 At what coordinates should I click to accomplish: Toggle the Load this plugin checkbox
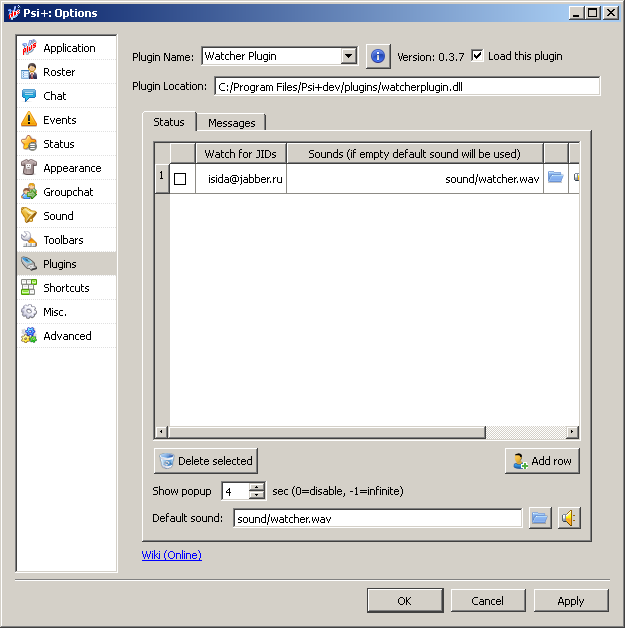tap(477, 56)
